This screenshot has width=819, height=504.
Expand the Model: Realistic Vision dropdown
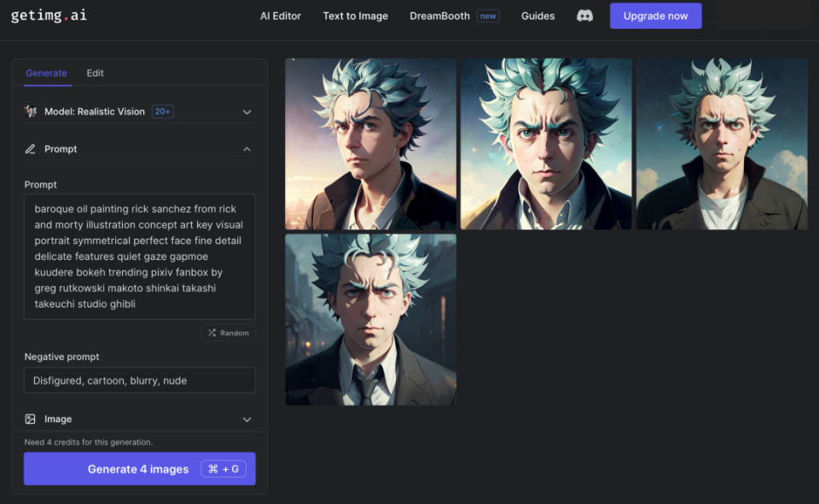click(x=247, y=112)
